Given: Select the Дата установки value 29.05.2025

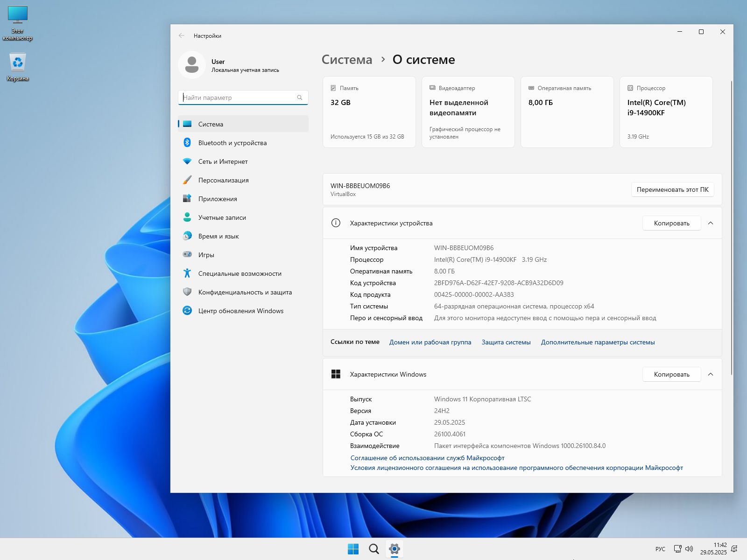Looking at the screenshot, I should (450, 422).
